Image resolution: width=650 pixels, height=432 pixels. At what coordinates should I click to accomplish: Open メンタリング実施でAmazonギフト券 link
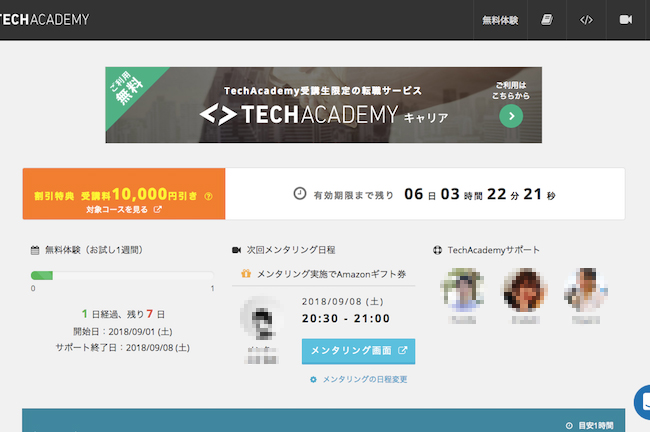tap(331, 274)
